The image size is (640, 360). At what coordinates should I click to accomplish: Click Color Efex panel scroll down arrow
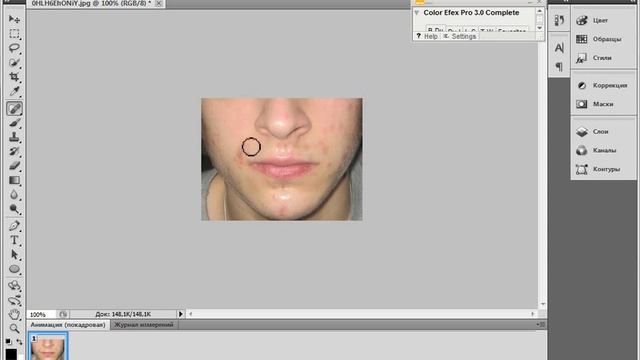540,28
